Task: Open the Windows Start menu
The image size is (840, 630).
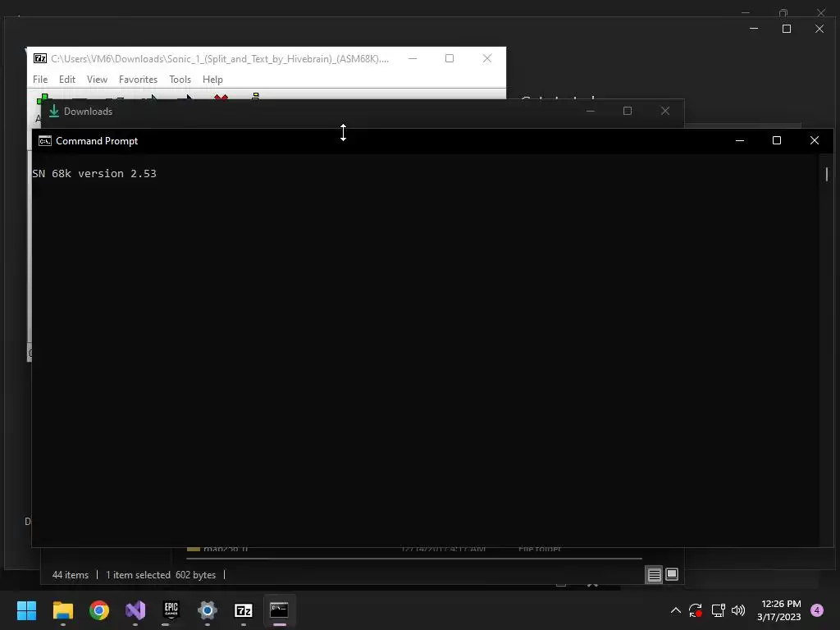Action: (26, 610)
